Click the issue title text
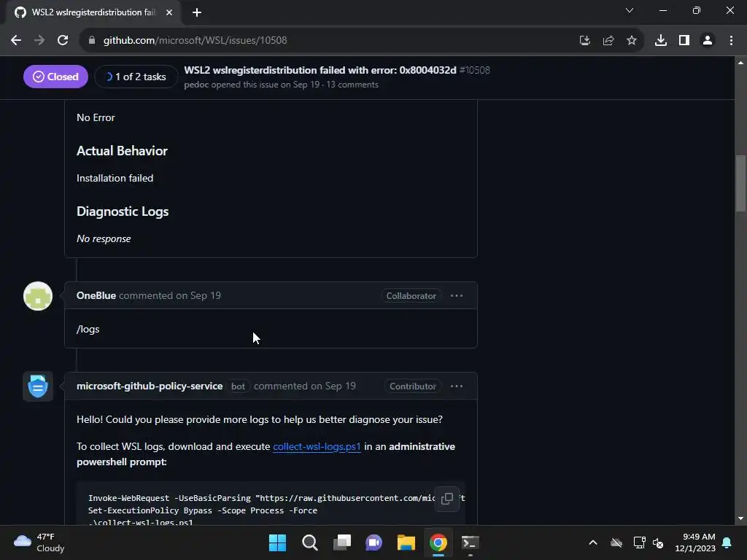The width and height of the screenshot is (747, 560). (x=320, y=70)
